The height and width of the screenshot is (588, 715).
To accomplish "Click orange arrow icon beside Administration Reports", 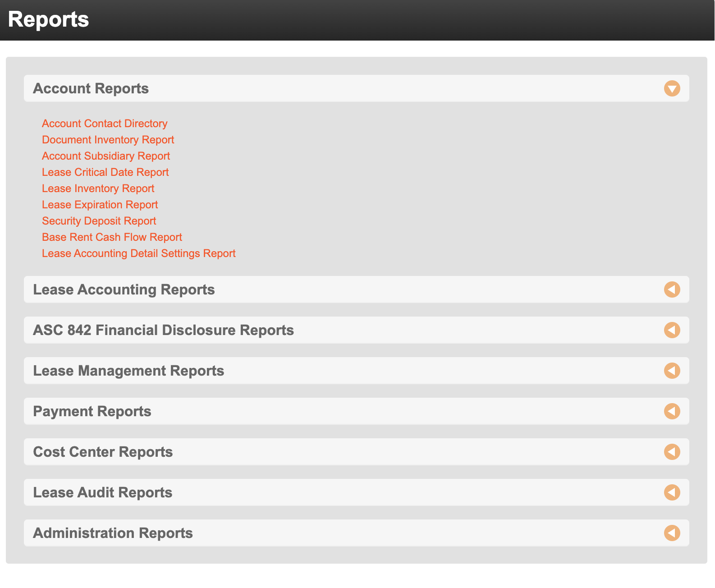I will tap(672, 533).
